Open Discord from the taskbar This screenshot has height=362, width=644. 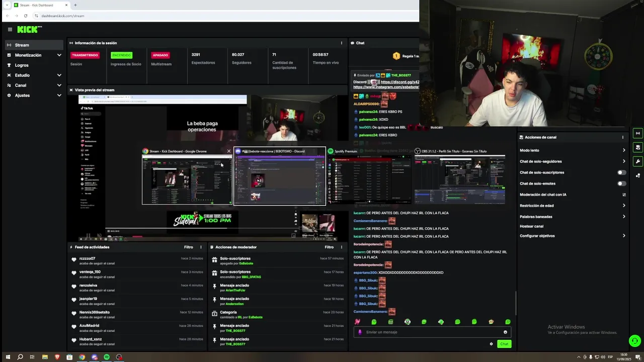[x=94, y=357]
